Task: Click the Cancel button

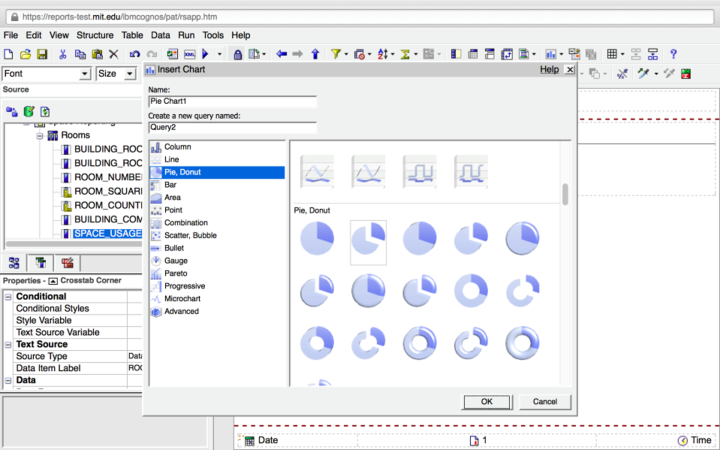Action: [x=545, y=401]
